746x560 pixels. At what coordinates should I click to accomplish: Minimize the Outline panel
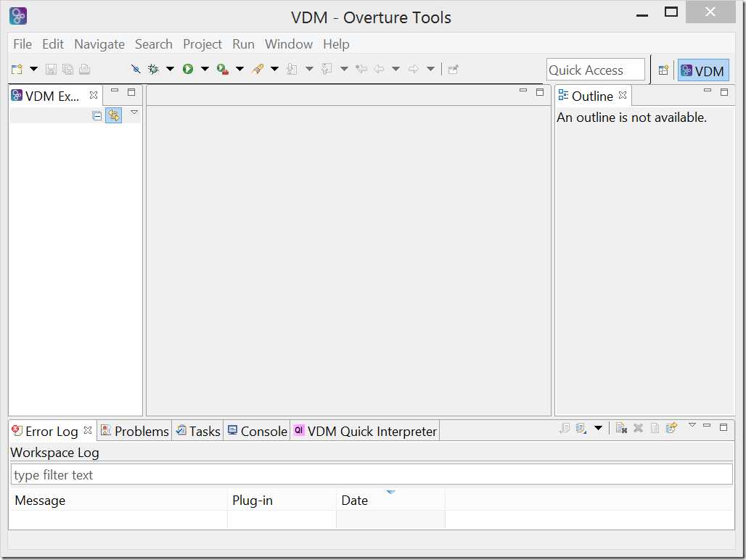tap(708, 91)
